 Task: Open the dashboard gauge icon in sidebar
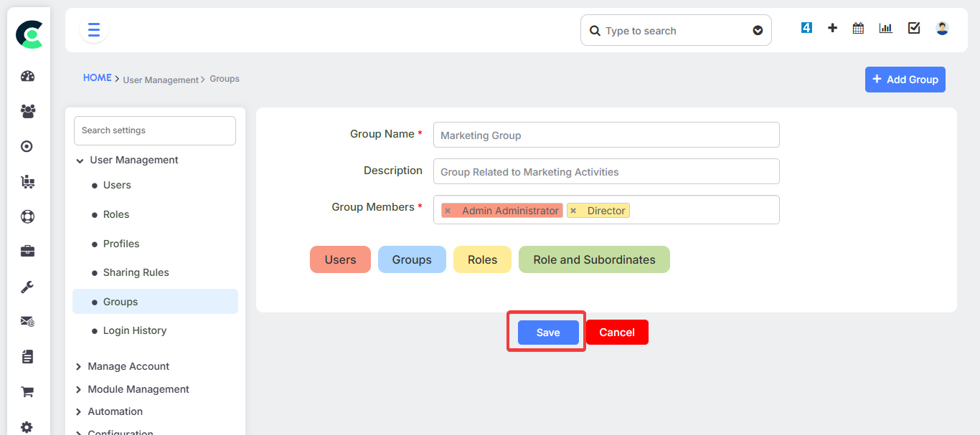coord(27,77)
